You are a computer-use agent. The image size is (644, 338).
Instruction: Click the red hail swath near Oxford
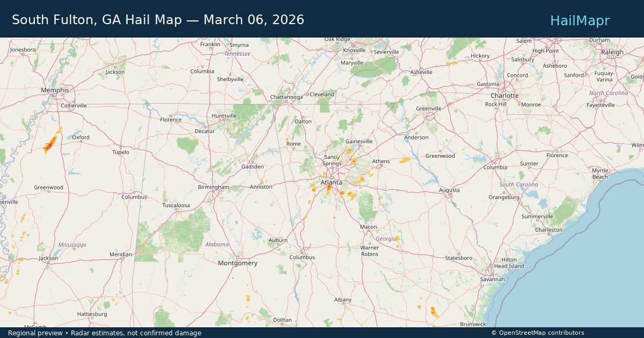[50, 143]
